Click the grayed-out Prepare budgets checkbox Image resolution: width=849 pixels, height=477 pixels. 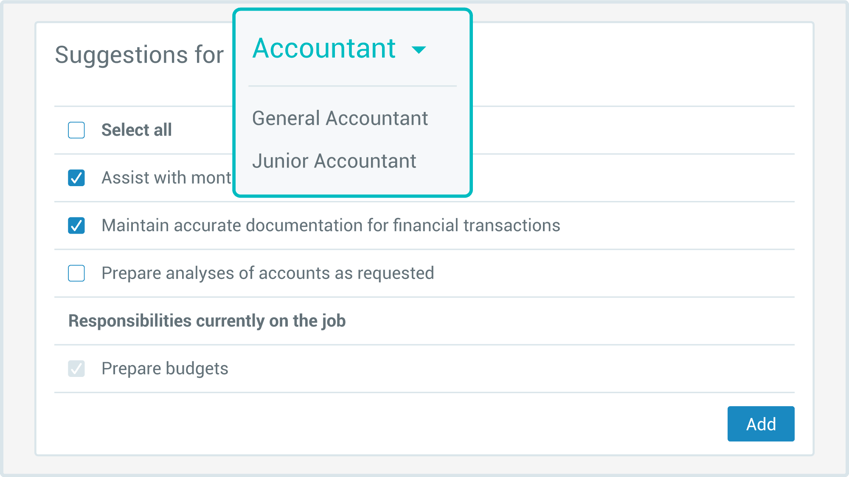[x=77, y=369]
